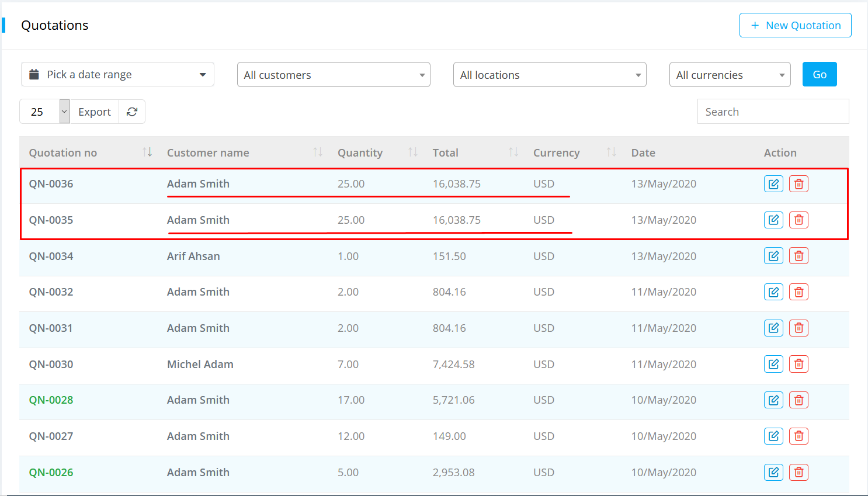Click edit icon for quotation QN-0036
The image size is (868, 496).
tap(773, 184)
